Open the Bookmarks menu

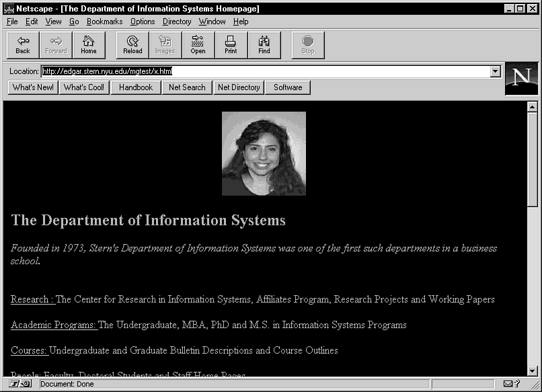[104, 22]
